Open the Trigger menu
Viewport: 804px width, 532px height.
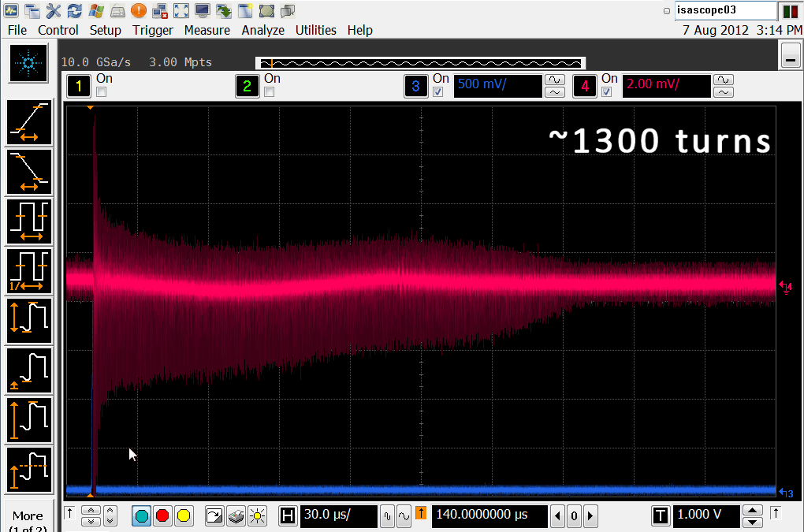pos(152,30)
